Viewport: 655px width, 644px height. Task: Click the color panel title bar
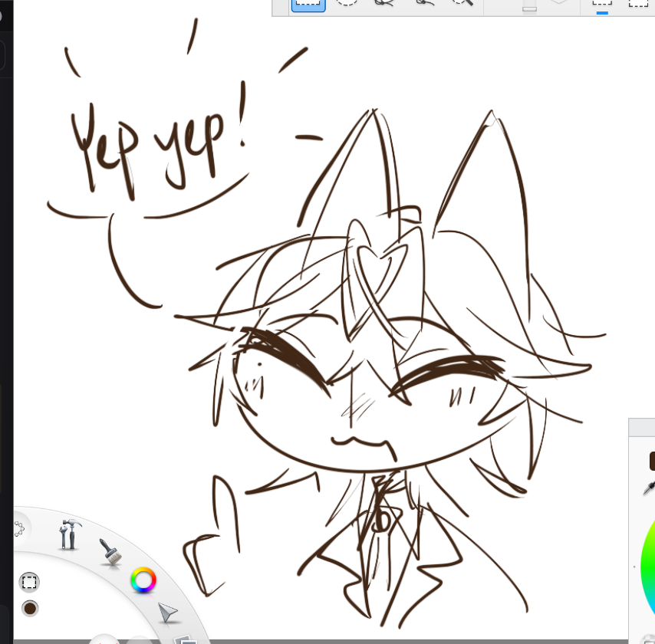(642, 427)
